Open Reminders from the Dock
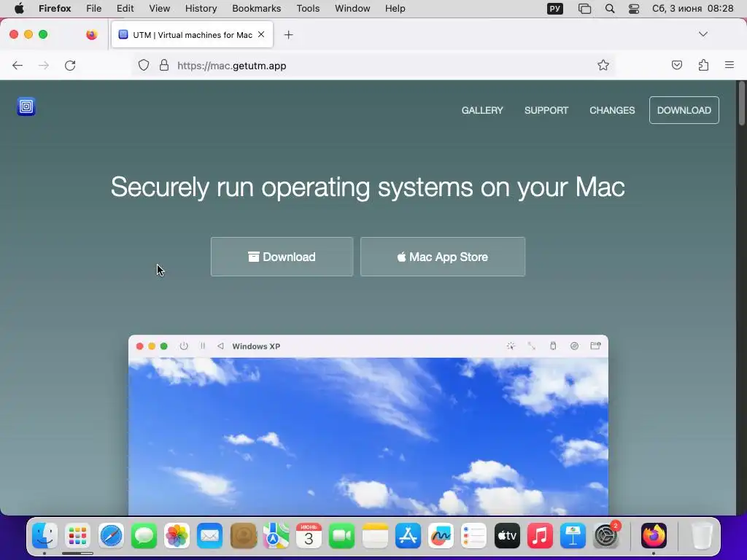The image size is (747, 560). pos(474,536)
